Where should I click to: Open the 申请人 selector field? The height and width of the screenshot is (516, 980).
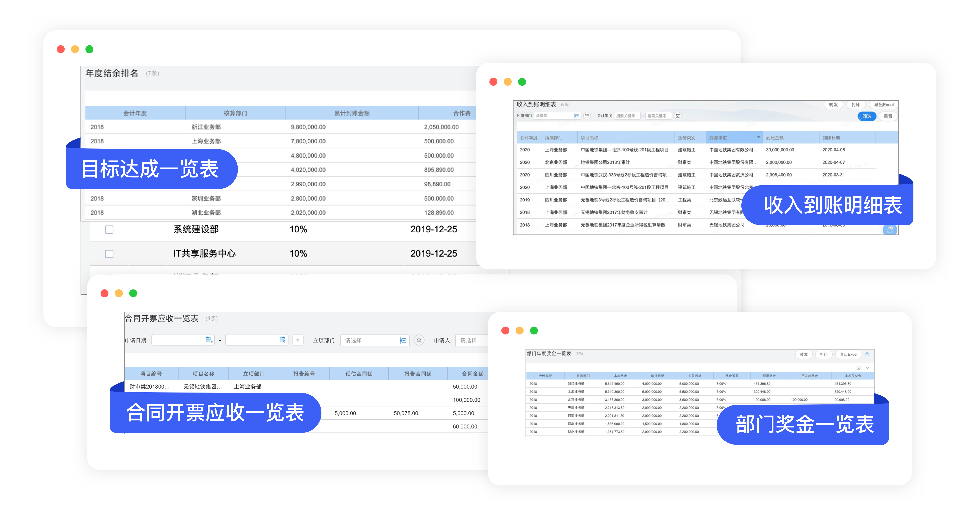[472, 340]
